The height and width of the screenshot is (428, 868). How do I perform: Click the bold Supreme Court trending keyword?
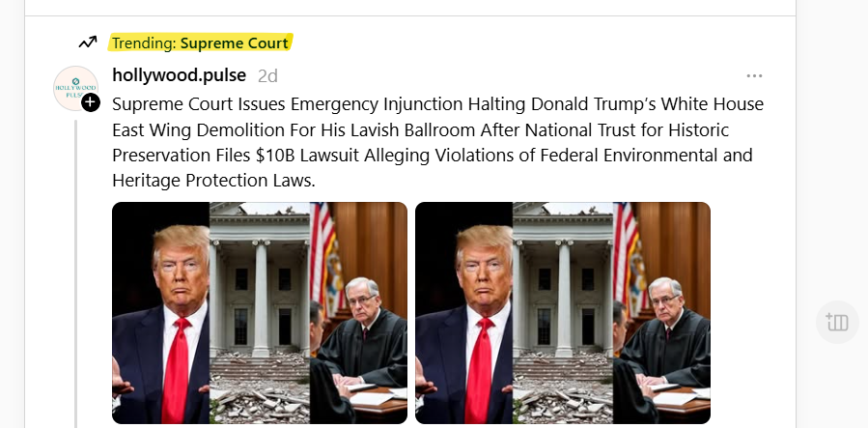(x=235, y=43)
